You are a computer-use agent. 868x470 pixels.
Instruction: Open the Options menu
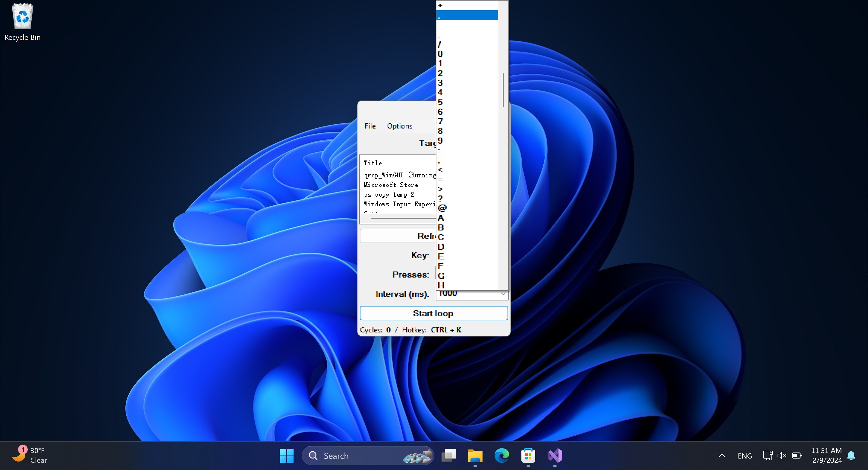tap(399, 126)
